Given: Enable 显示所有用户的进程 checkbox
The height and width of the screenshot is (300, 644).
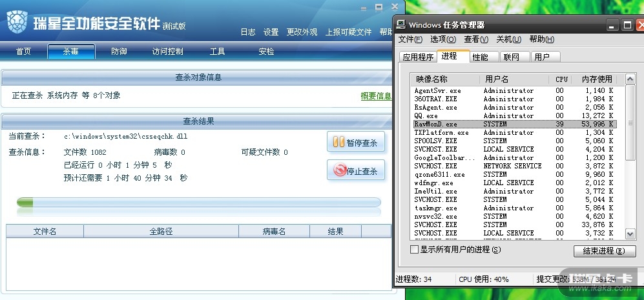Looking at the screenshot, I should point(415,250).
